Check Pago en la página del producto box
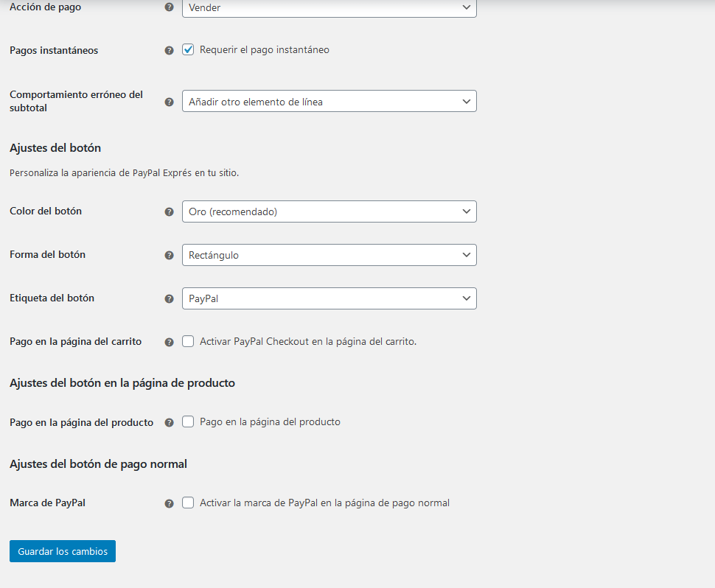The height and width of the screenshot is (588, 715). pyautogui.click(x=188, y=421)
